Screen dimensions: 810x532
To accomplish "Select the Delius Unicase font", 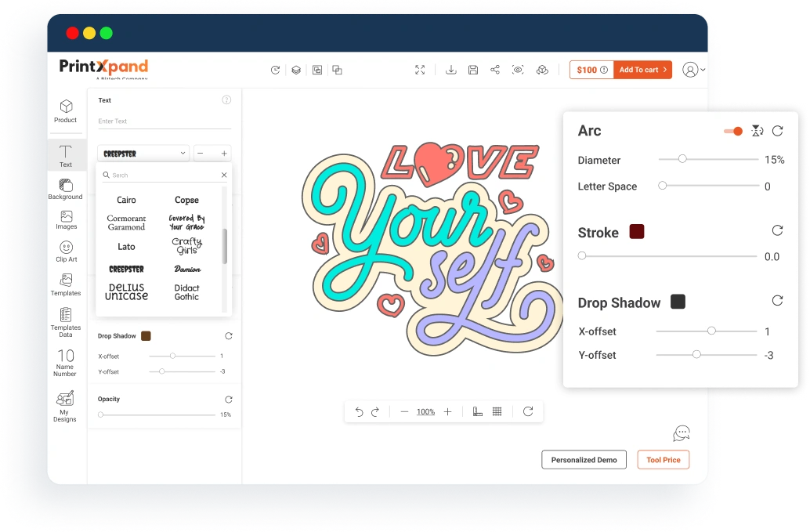I will click(x=126, y=291).
